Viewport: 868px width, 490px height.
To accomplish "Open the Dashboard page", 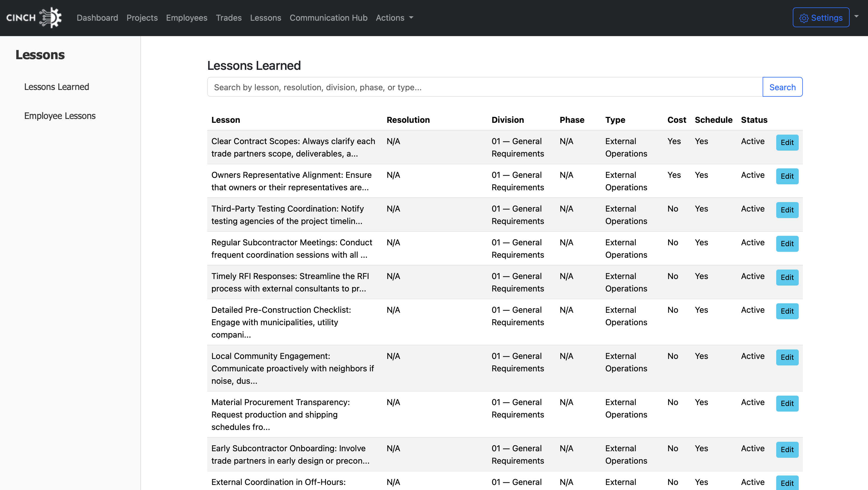I will click(97, 17).
